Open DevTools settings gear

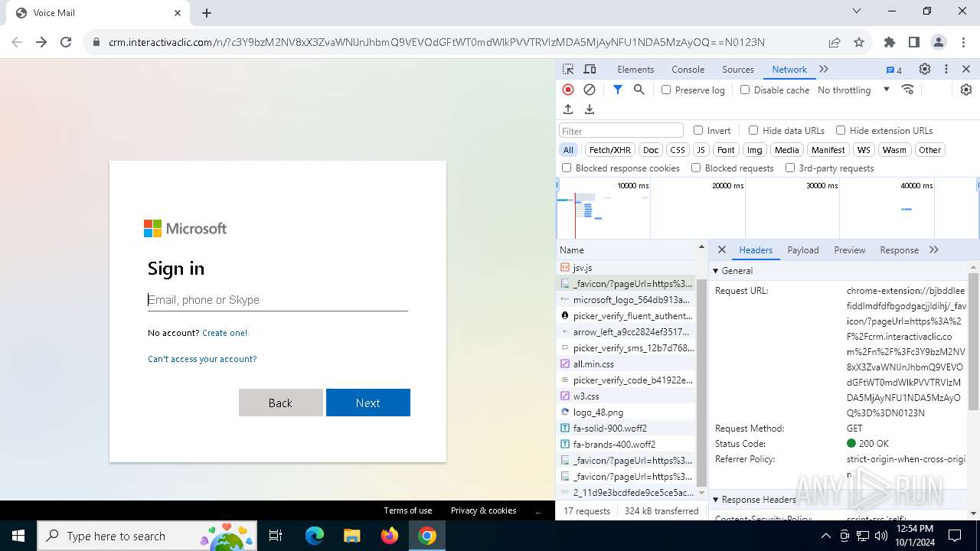pos(925,69)
